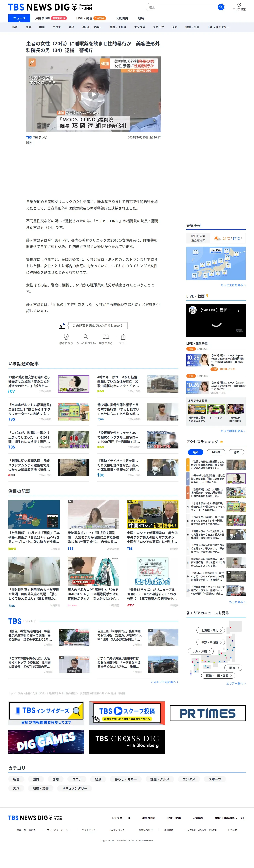Screen dimensions: 254x868
Task: Follow the もっと天気を見る link
Action: 233,285
